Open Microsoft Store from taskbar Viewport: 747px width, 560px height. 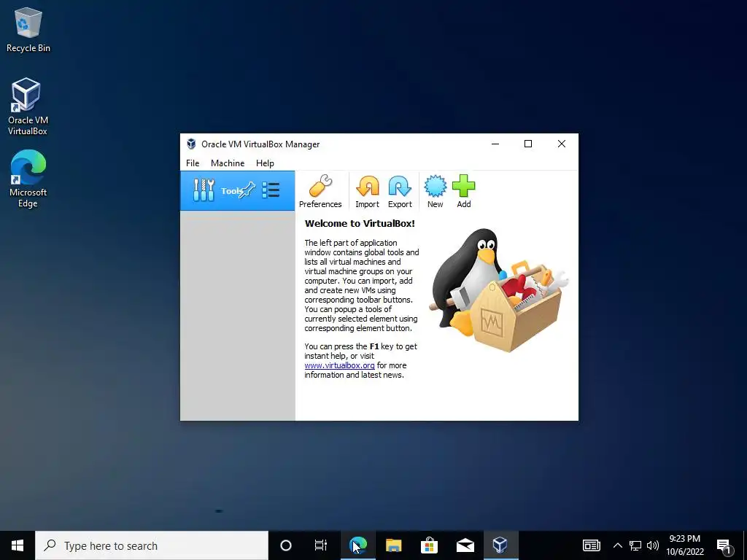pyautogui.click(x=429, y=545)
